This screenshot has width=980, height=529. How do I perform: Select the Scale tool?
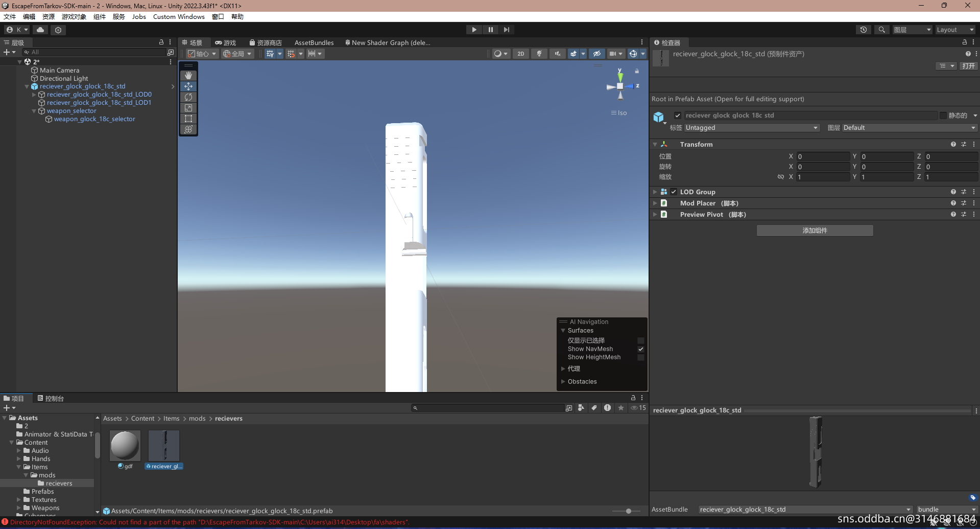188,108
